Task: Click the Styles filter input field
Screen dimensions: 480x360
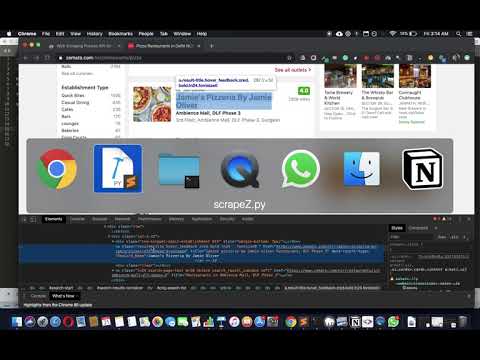Action: [x=412, y=237]
